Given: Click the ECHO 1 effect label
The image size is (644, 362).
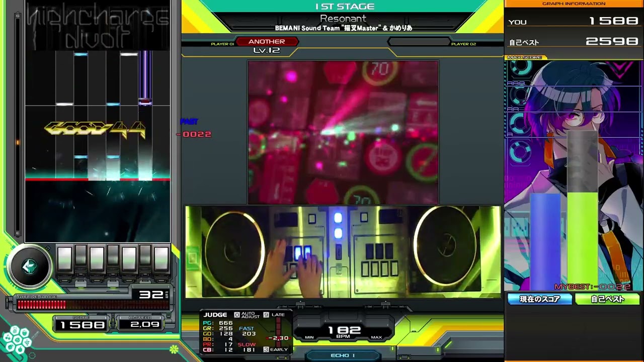Looking at the screenshot, I should pyautogui.click(x=343, y=355).
